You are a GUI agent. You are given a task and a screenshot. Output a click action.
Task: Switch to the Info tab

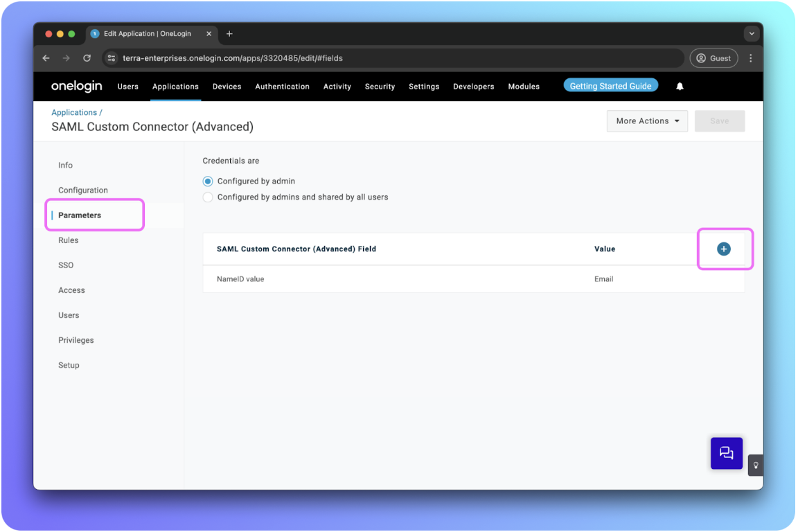tap(66, 166)
